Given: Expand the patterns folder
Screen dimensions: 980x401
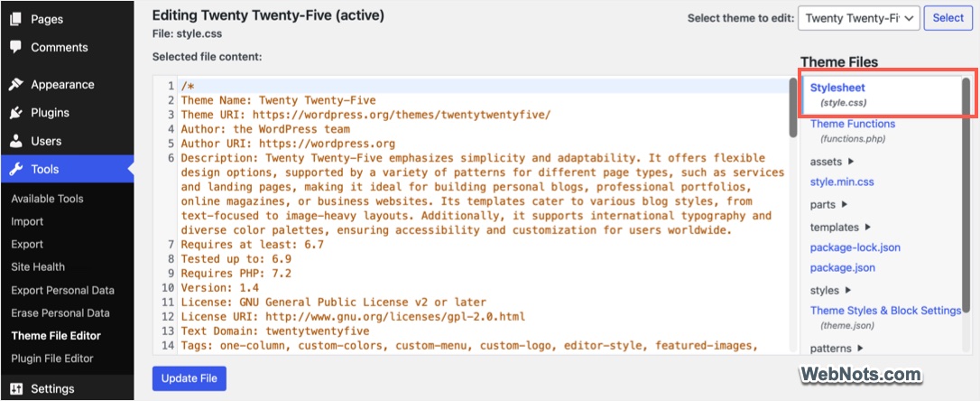Looking at the screenshot, I should coord(837,349).
